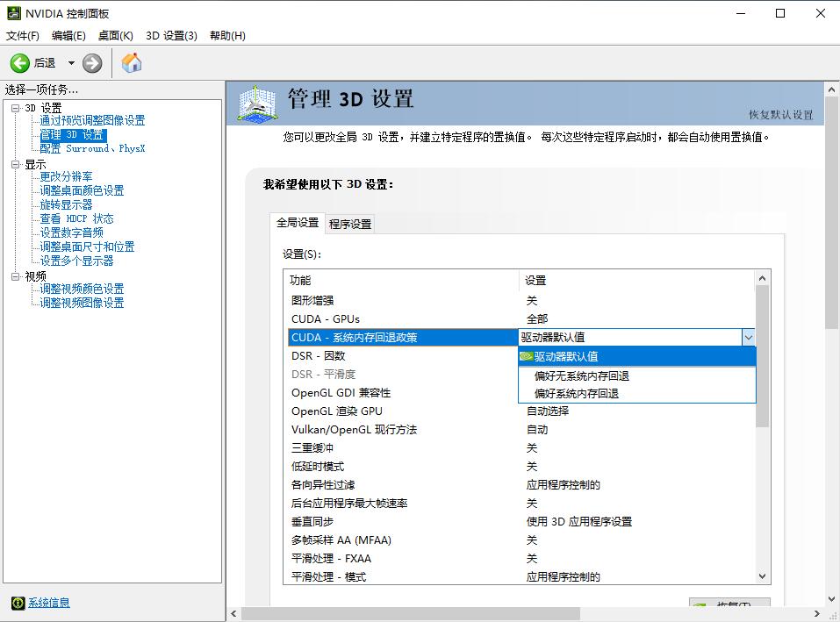Click horizontal scrollbar left arrow

point(233,613)
